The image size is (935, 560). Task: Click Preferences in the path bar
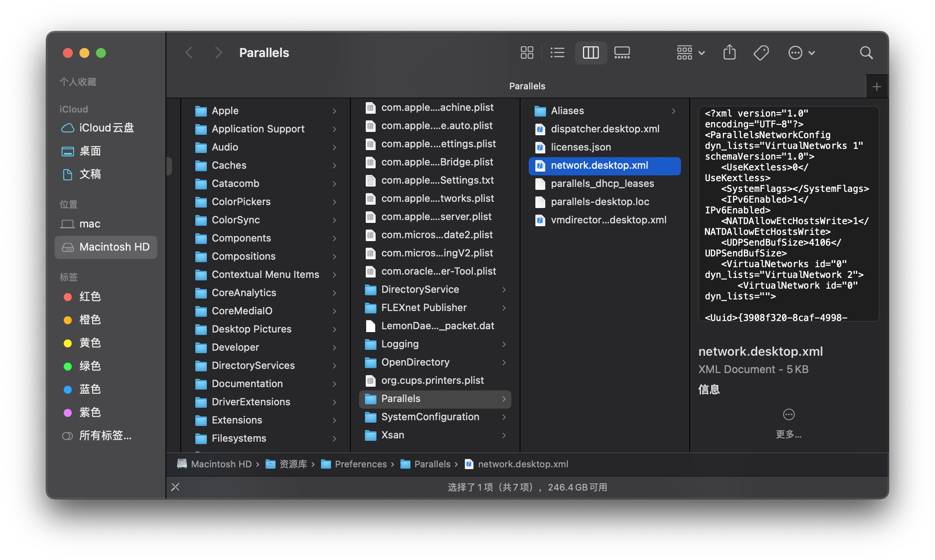360,464
